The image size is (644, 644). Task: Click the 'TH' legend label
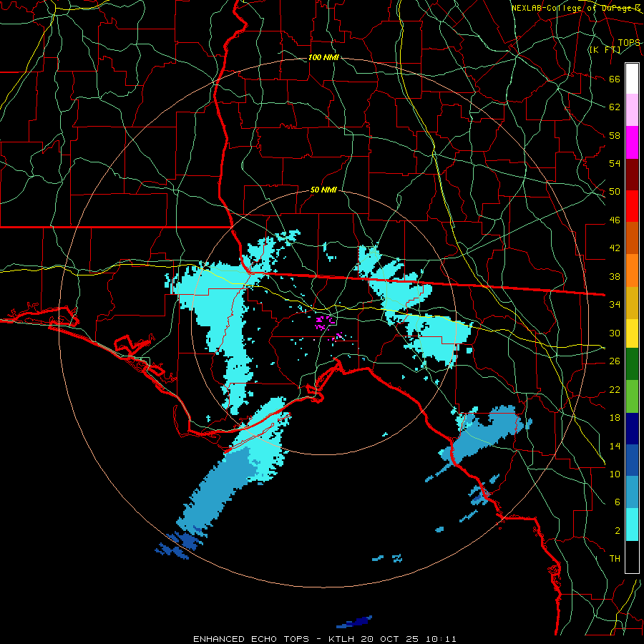coord(615,558)
